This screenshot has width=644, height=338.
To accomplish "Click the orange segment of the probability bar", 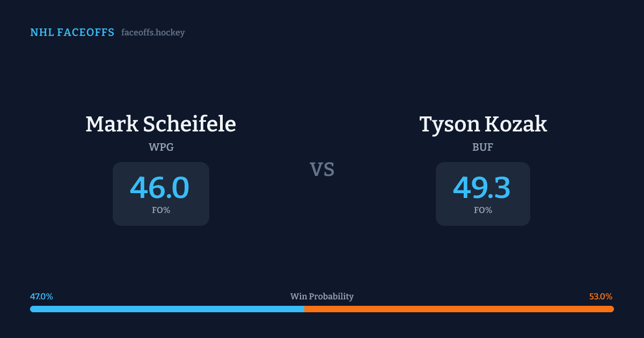I will (x=459, y=309).
